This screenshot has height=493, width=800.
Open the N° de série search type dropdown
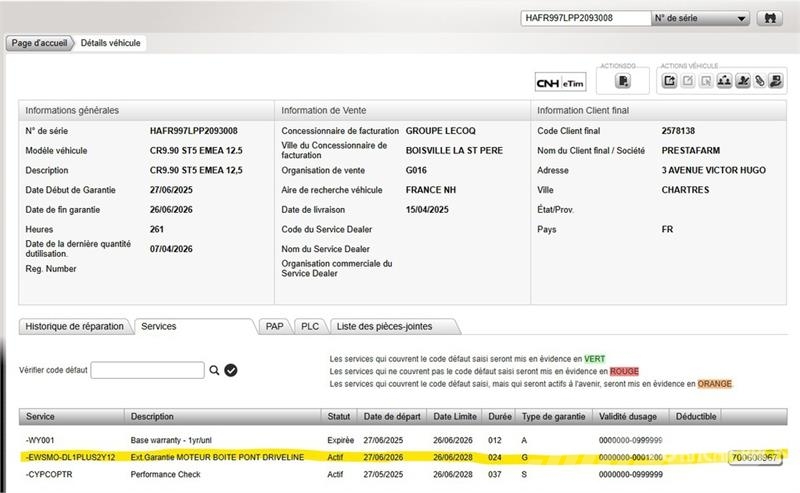click(701, 18)
